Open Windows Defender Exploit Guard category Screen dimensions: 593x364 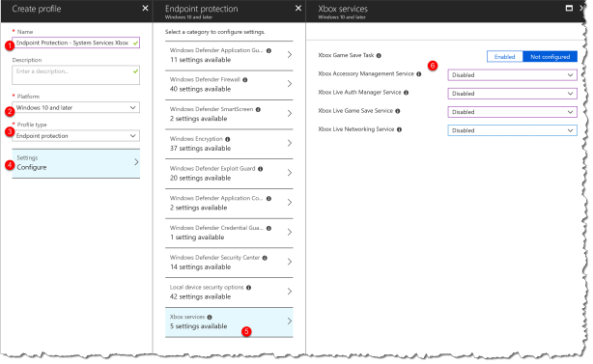pos(229,174)
